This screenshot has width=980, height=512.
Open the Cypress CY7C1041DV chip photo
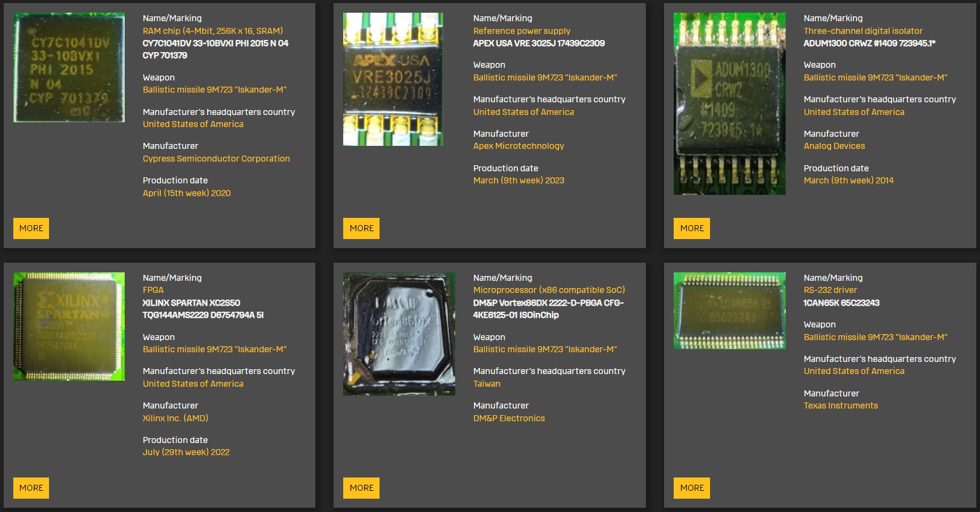click(x=69, y=67)
